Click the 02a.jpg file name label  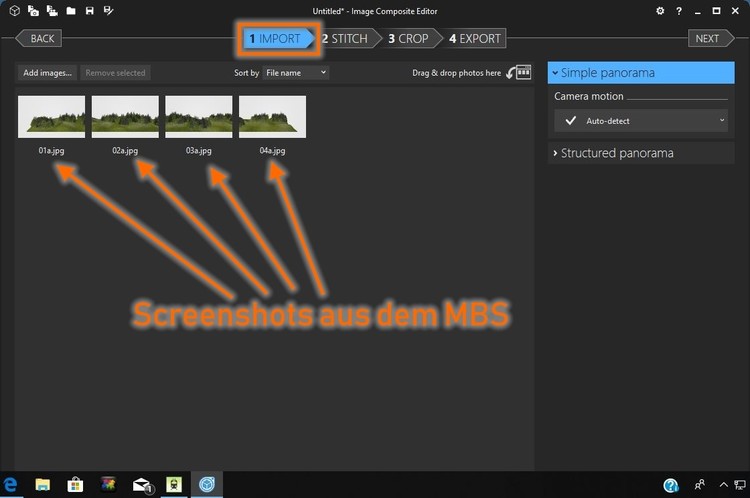click(125, 151)
